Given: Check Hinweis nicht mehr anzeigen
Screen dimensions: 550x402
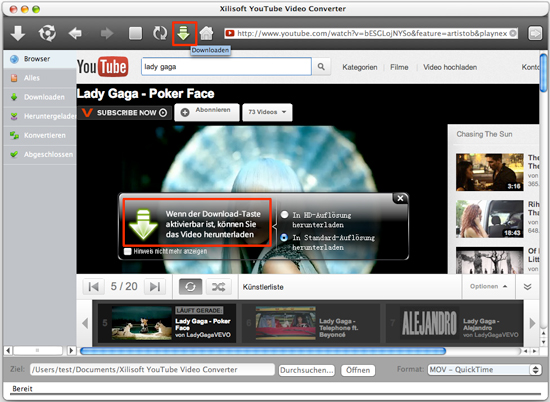Looking at the screenshot, I should coord(128,251).
